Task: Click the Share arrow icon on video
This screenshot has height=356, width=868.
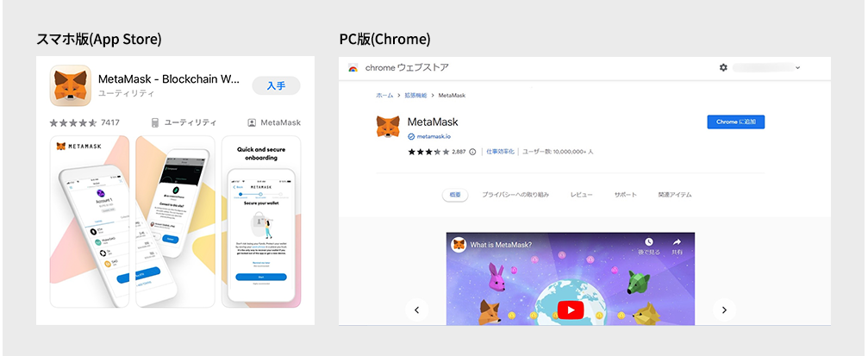Action: (x=678, y=242)
